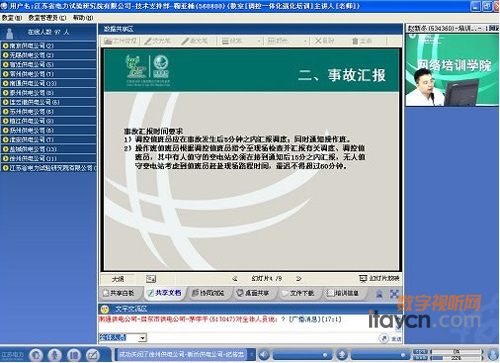
Task: Adjust the microphone volume slider
Action: click(380, 355)
